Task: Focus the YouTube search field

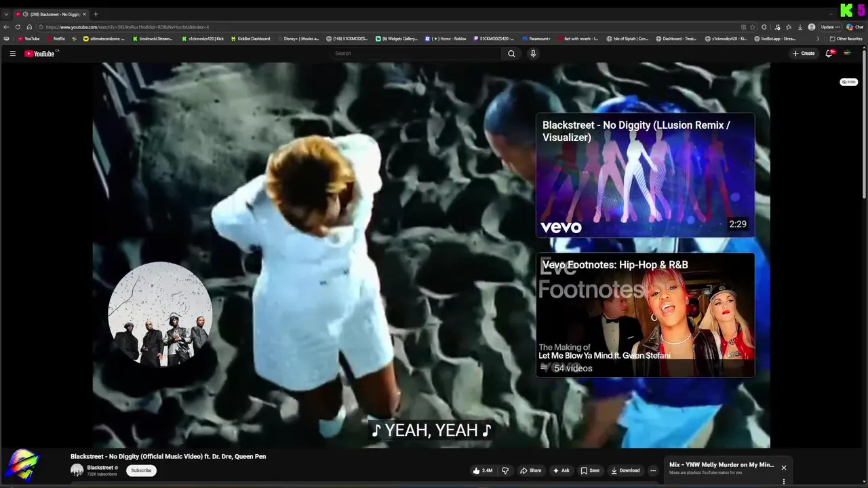Action: 416,54
